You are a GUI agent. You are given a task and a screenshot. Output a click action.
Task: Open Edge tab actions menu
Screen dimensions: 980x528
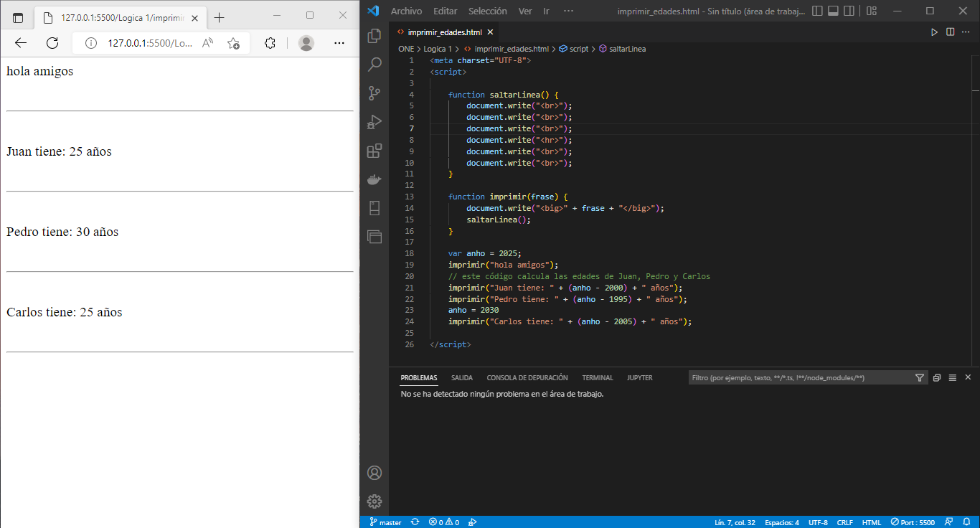[x=18, y=17]
